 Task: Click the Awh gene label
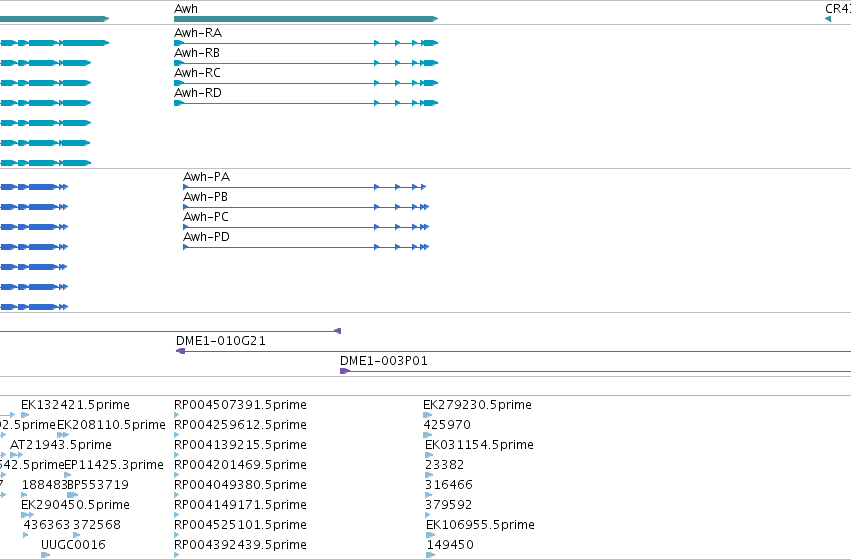[x=186, y=9]
